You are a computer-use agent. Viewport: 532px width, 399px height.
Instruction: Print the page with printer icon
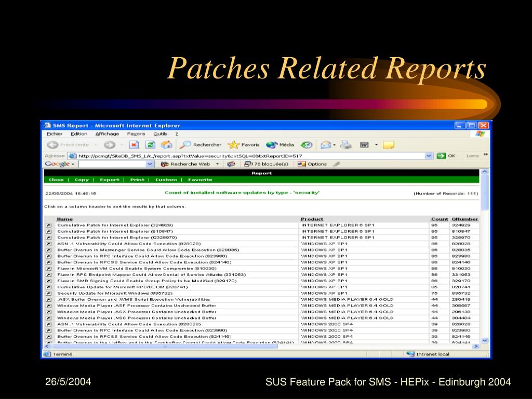coord(346,145)
